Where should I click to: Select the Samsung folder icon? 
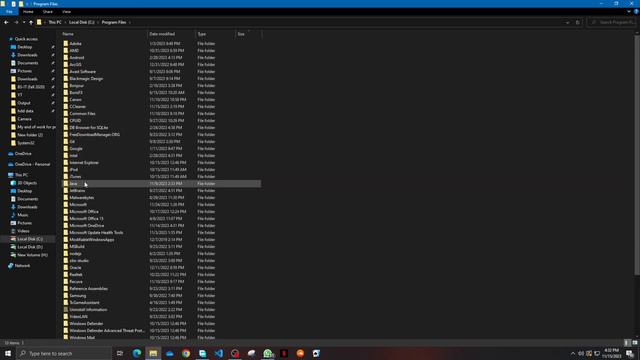coord(66,296)
